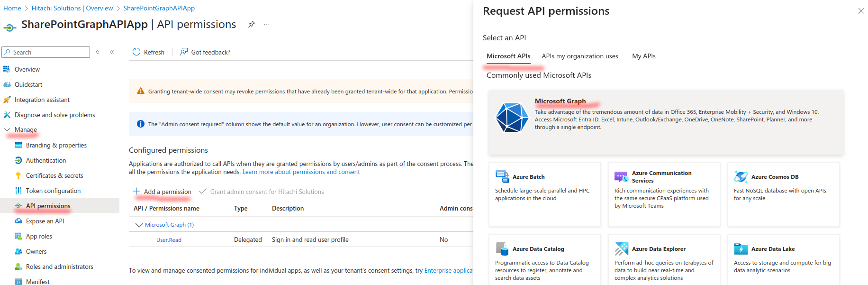Click the User.Read permission link
The height and width of the screenshot is (285, 868).
pos(169,240)
